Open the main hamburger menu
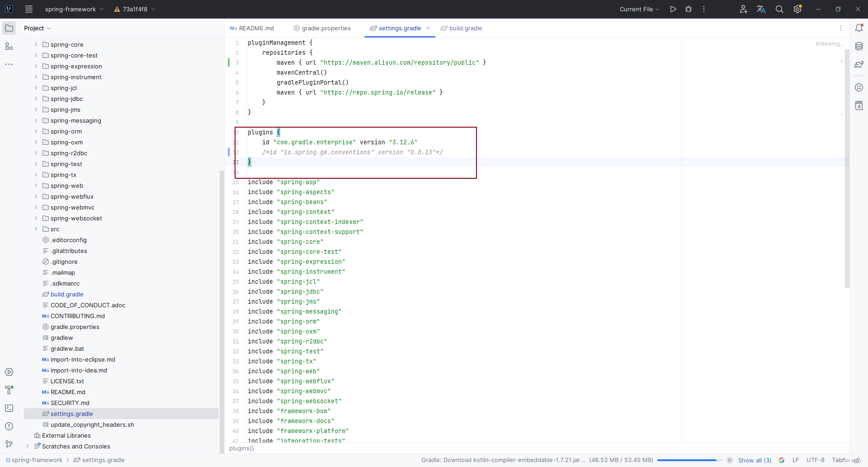 (x=29, y=9)
